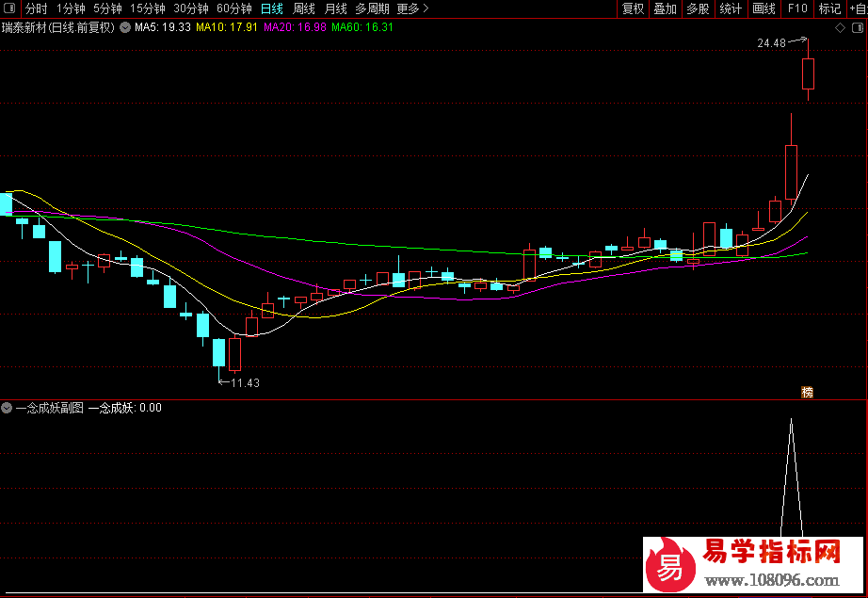This screenshot has height=598, width=868.
Task: Switch to 分时 intraday view
Action: tap(36, 8)
